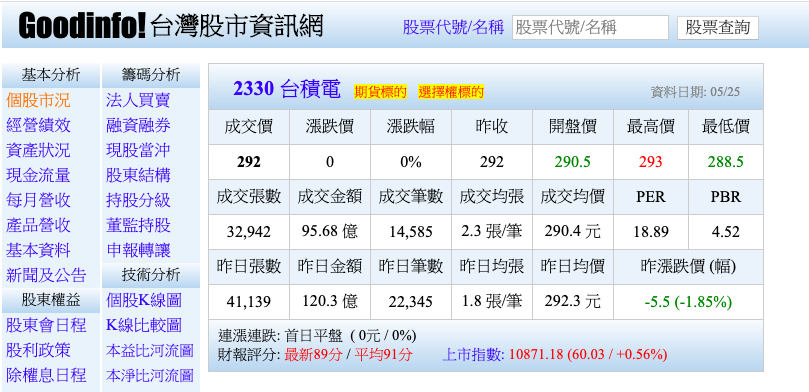The image size is (809, 392).
Task: Click the 昨收 column header
Action: click(x=492, y=126)
